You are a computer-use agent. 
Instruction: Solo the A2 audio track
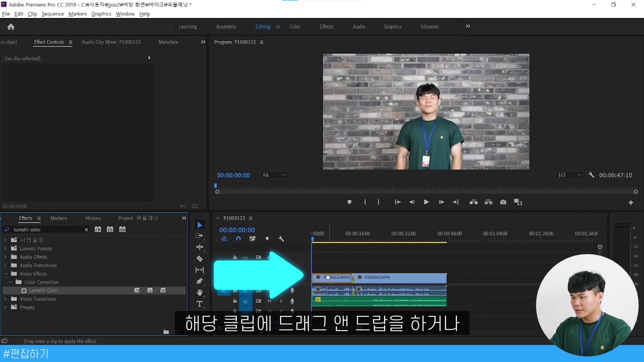pyautogui.click(x=281, y=301)
